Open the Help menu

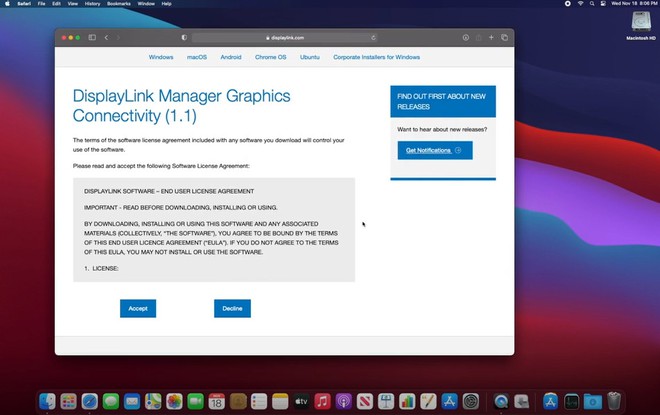[166, 3]
